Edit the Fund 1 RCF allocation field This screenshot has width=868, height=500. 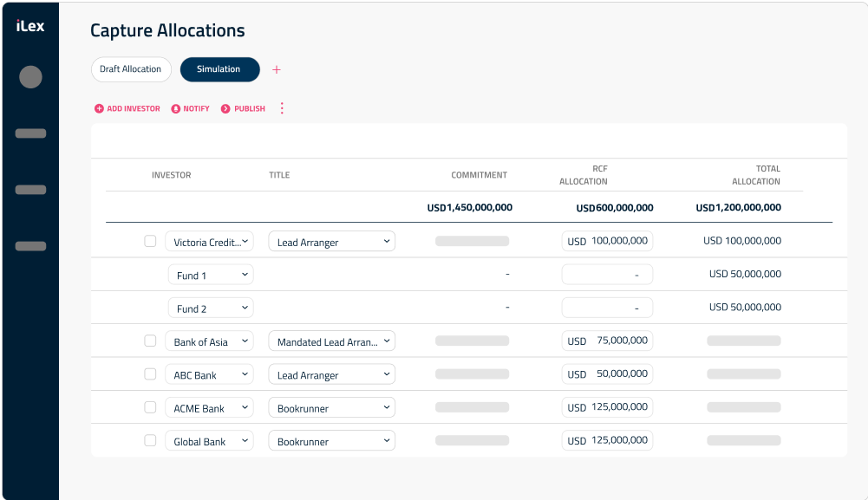click(x=607, y=275)
